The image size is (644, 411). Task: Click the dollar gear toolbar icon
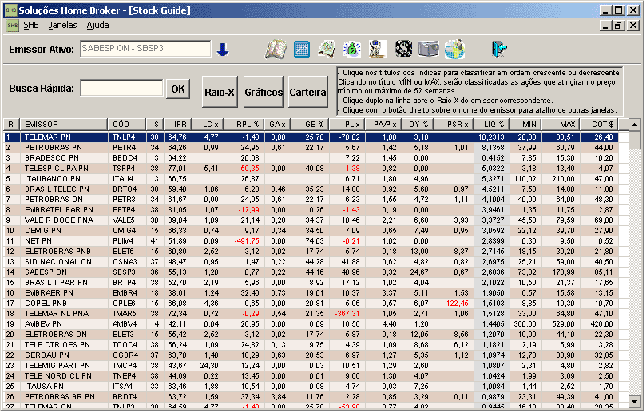coord(403,49)
